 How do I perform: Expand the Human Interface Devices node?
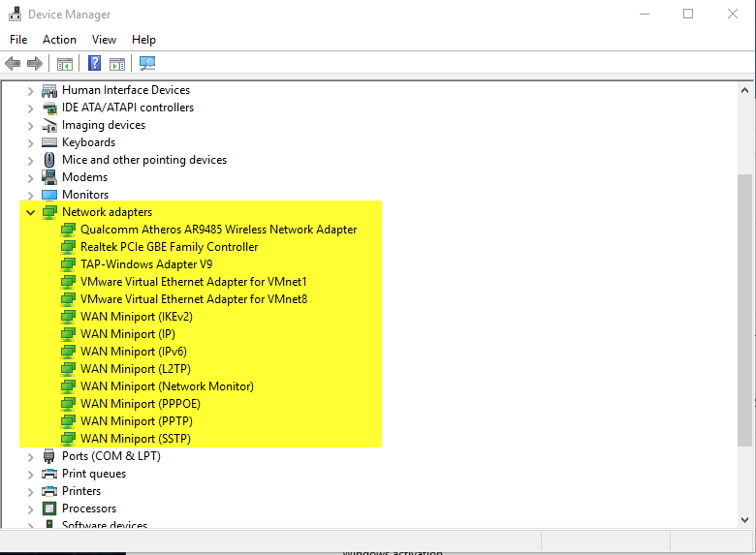tap(30, 91)
